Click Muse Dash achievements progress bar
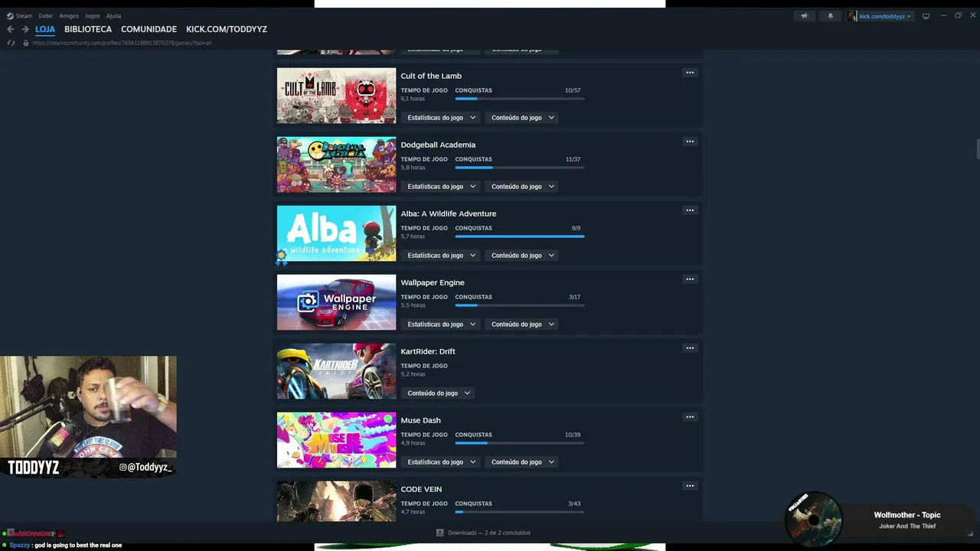 [x=520, y=443]
